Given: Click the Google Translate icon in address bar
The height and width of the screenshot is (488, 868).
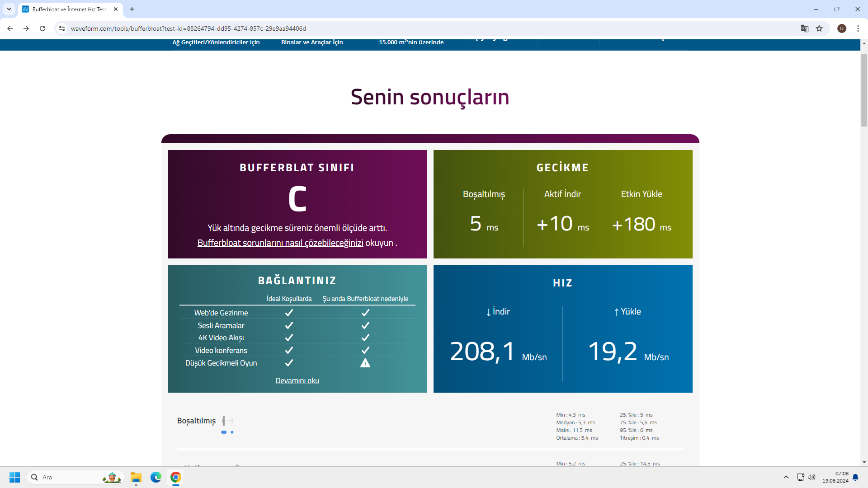Looking at the screenshot, I should click(805, 28).
